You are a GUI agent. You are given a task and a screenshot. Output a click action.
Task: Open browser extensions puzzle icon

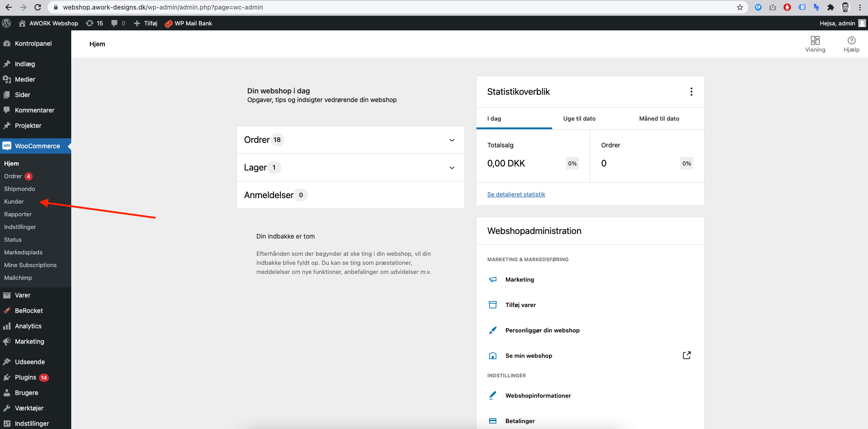(831, 7)
